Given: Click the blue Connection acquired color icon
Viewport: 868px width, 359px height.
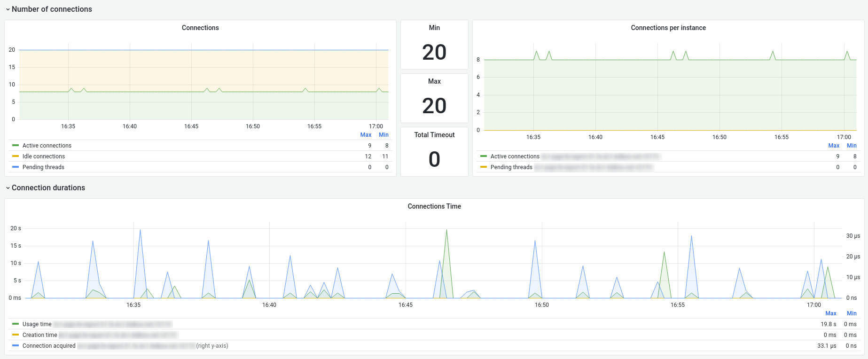Looking at the screenshot, I should [16, 346].
